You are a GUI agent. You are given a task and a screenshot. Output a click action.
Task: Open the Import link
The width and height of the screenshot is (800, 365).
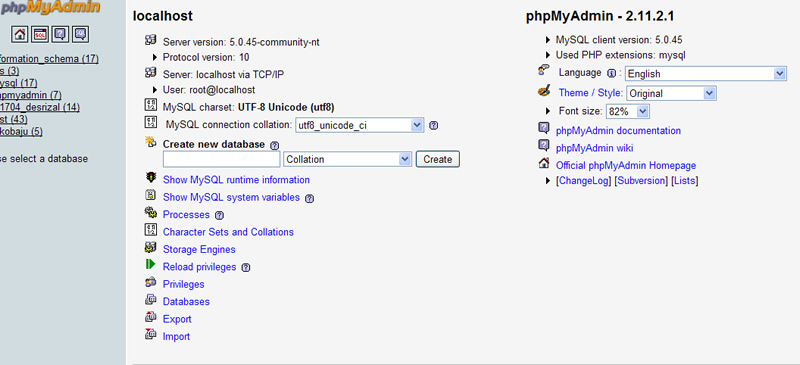click(x=177, y=336)
